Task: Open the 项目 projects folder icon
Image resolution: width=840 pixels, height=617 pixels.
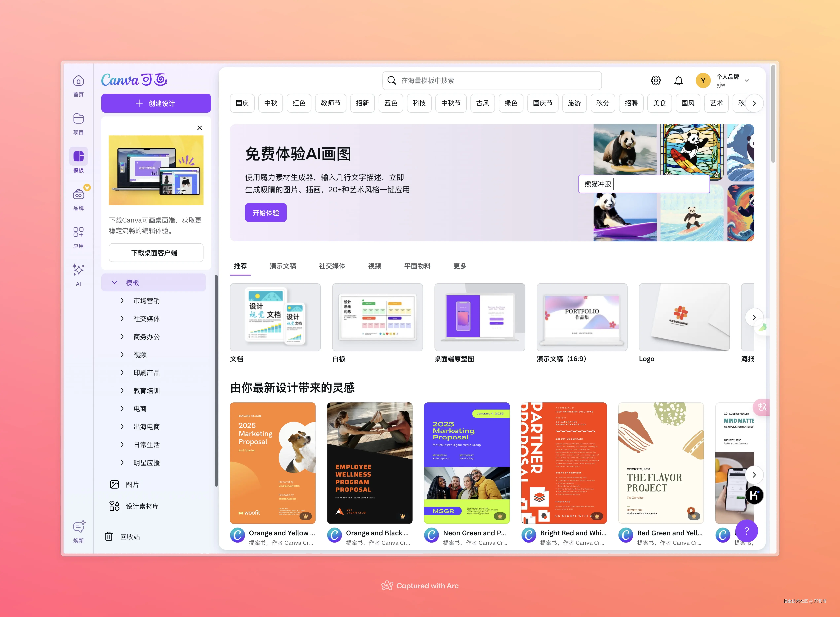Action: tap(78, 119)
